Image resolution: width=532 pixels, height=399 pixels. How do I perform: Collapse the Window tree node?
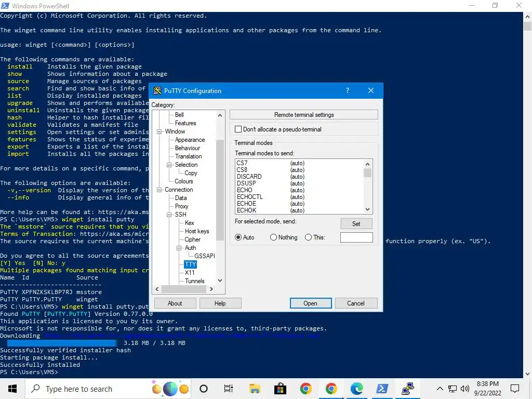click(159, 131)
